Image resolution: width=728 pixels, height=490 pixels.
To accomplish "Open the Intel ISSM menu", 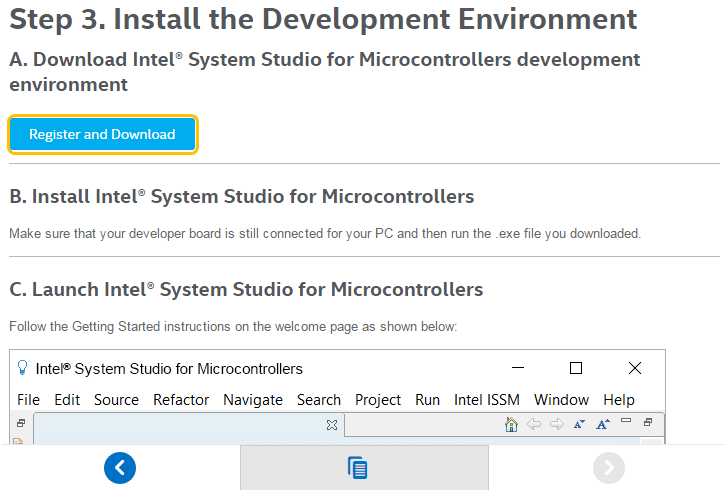I will coord(487,400).
